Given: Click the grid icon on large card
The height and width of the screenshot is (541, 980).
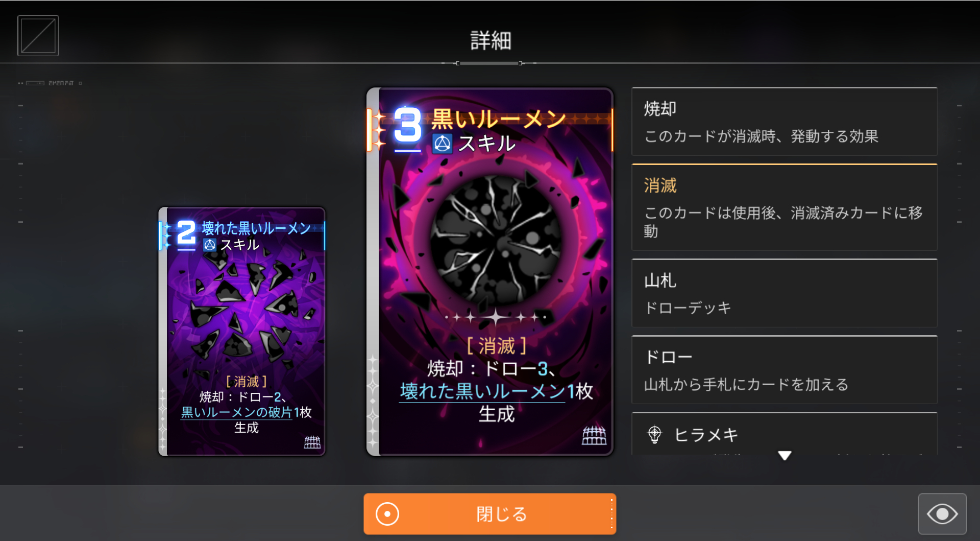Looking at the screenshot, I should coord(594,435).
